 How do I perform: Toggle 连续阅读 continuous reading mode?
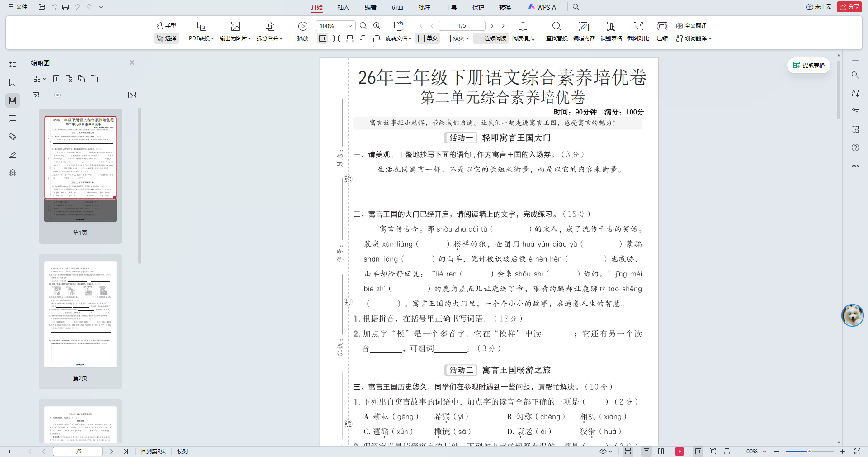coord(491,38)
